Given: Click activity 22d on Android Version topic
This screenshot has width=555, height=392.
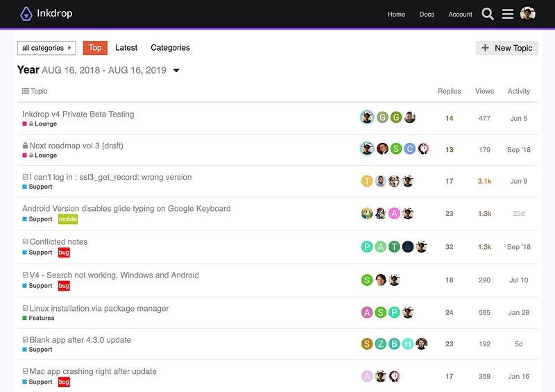Looking at the screenshot, I should tap(518, 214).
